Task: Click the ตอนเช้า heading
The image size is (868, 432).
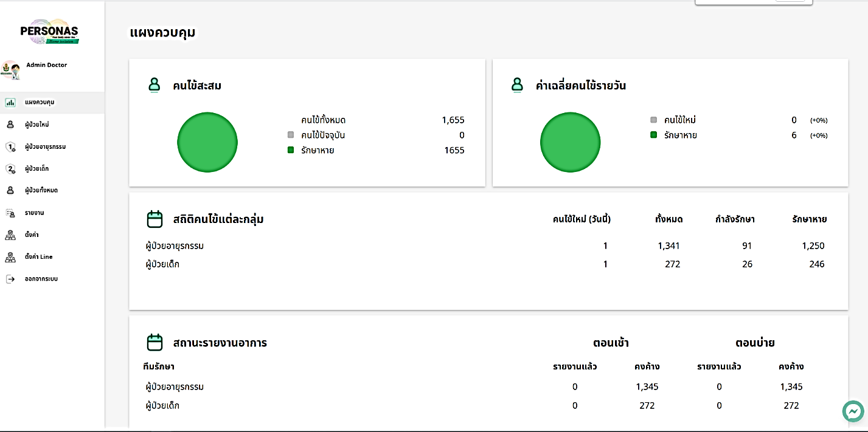Action: [611, 343]
